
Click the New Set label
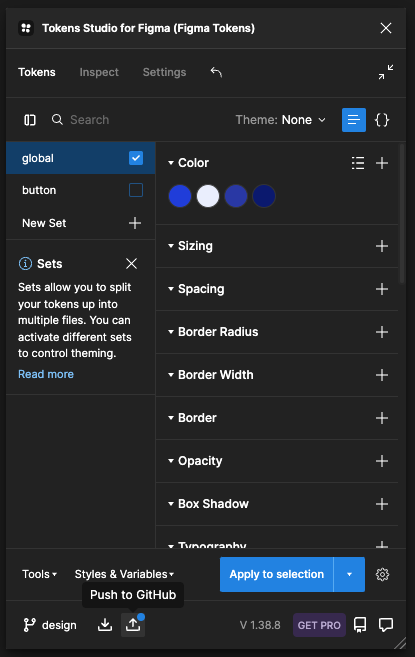point(44,223)
